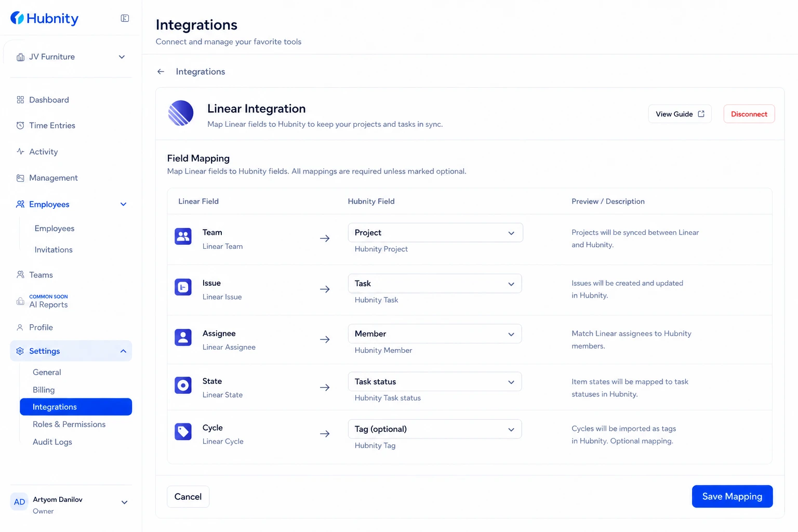Go back using the left arrow

tap(161, 72)
